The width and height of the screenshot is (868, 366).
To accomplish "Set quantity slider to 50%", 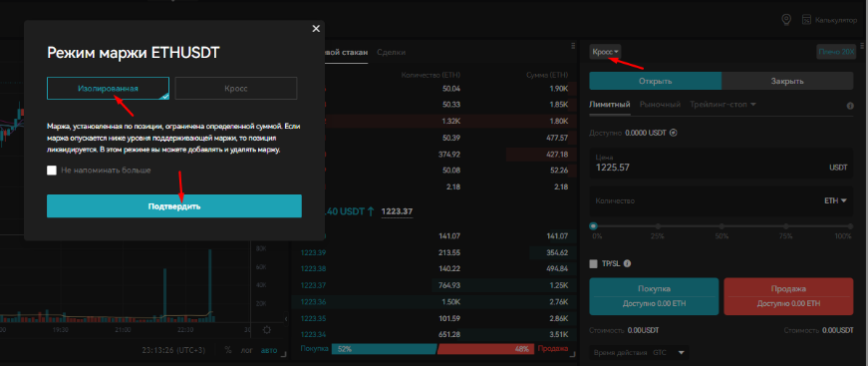I will point(722,226).
